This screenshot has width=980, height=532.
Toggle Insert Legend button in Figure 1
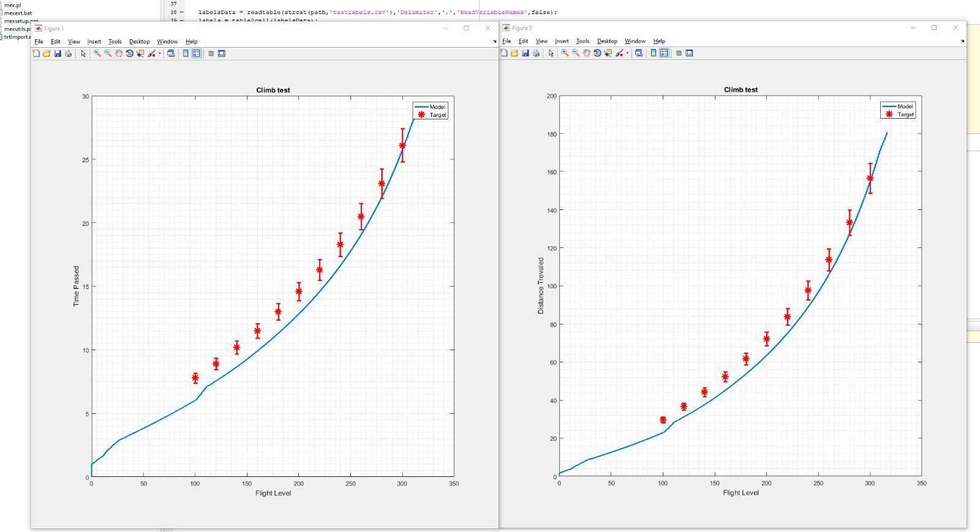pyautogui.click(x=196, y=53)
